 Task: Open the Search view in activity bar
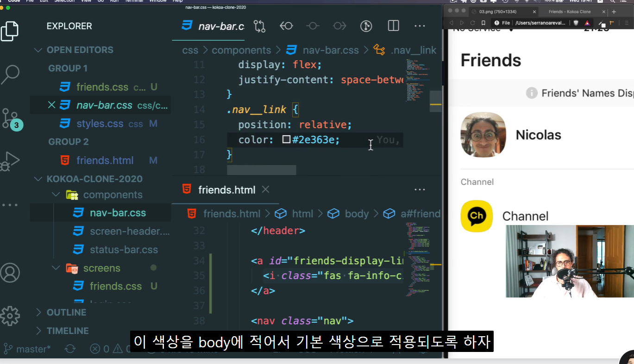[10, 74]
